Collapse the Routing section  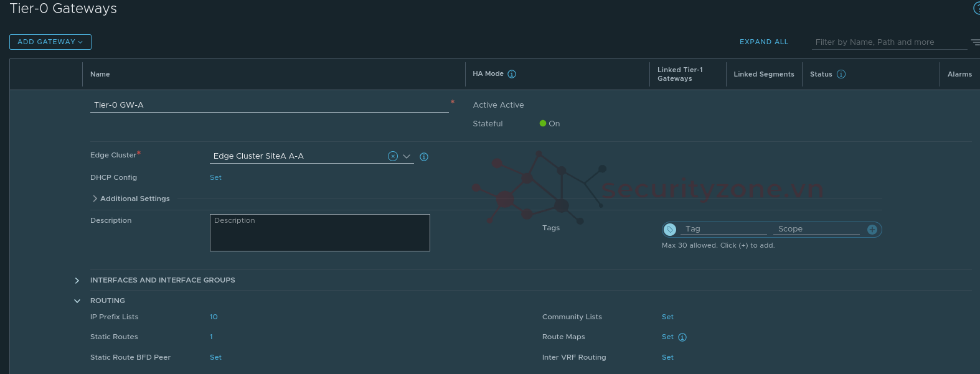(x=77, y=301)
